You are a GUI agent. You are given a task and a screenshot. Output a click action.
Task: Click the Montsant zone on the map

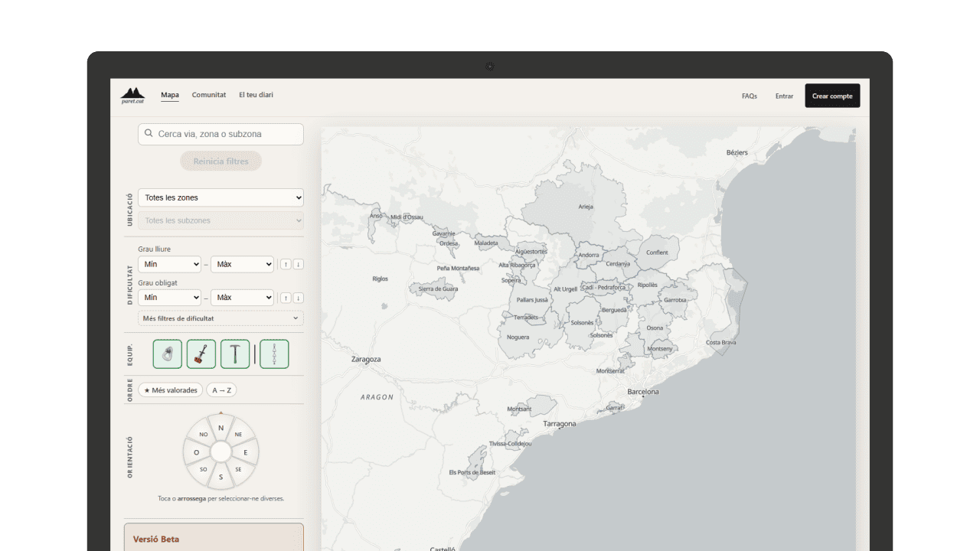click(x=519, y=409)
